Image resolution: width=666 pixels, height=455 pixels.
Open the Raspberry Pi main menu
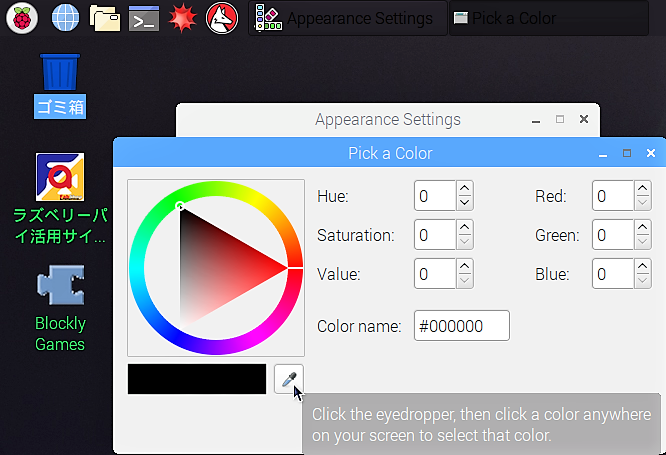click(x=22, y=18)
